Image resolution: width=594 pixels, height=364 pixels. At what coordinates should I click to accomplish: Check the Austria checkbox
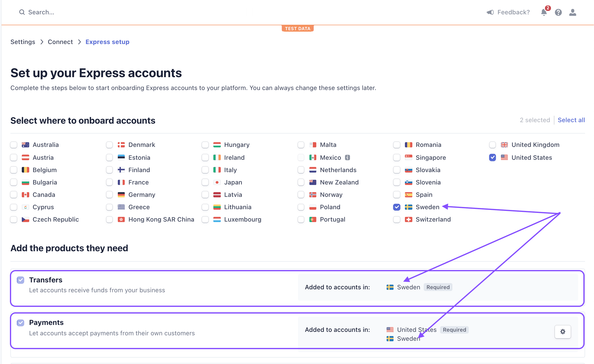(x=14, y=158)
